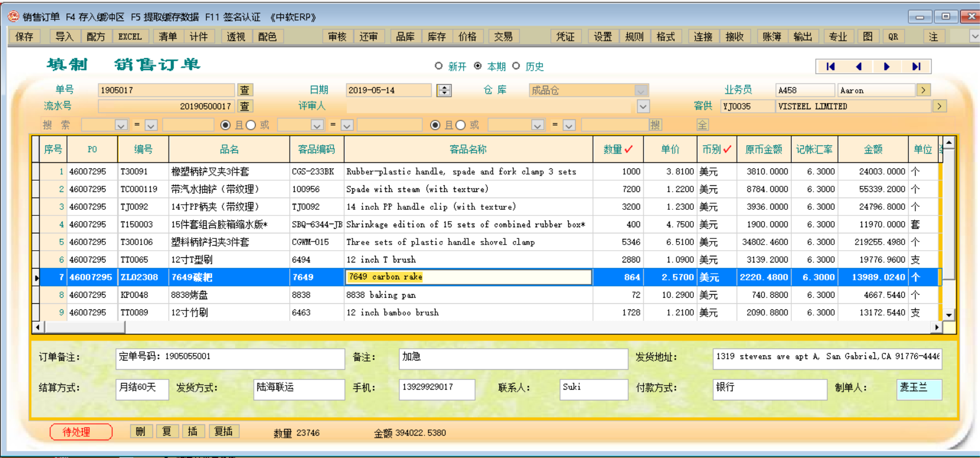This screenshot has height=458, width=980.
Task: Click the horizontal scrollbar right arrow
Action: pos(937,327)
